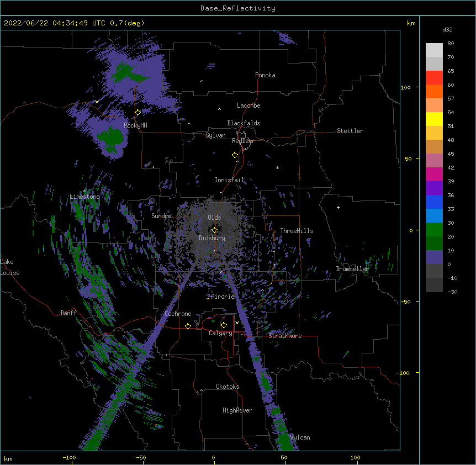Image resolution: width=476 pixels, height=465 pixels.
Task: Click the yellow diamond marker at Olds
Action: 214,230
